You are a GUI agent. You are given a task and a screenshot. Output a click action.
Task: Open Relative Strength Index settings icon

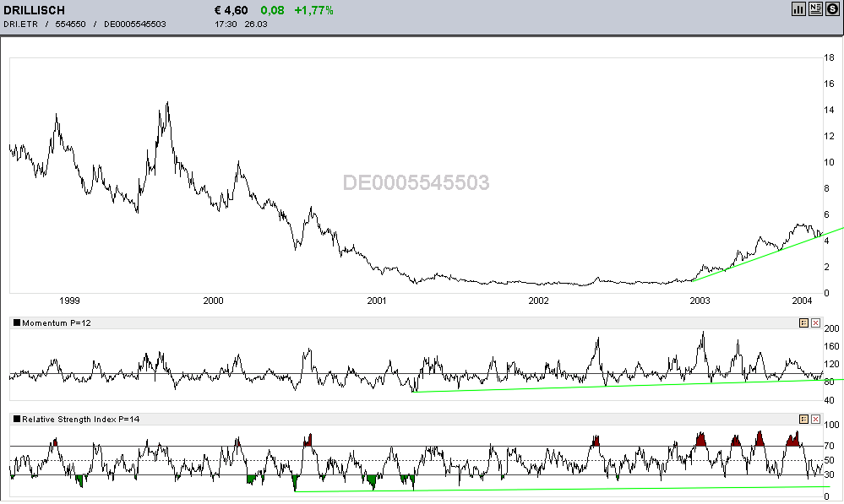pos(803,419)
